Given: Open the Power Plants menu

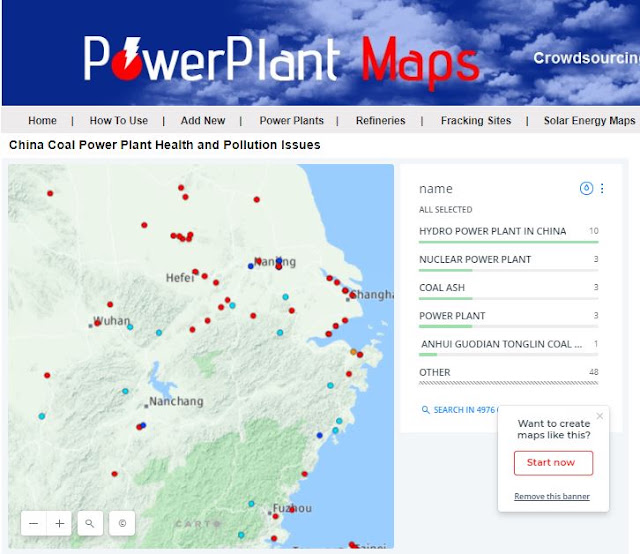Looking at the screenshot, I should tap(291, 120).
